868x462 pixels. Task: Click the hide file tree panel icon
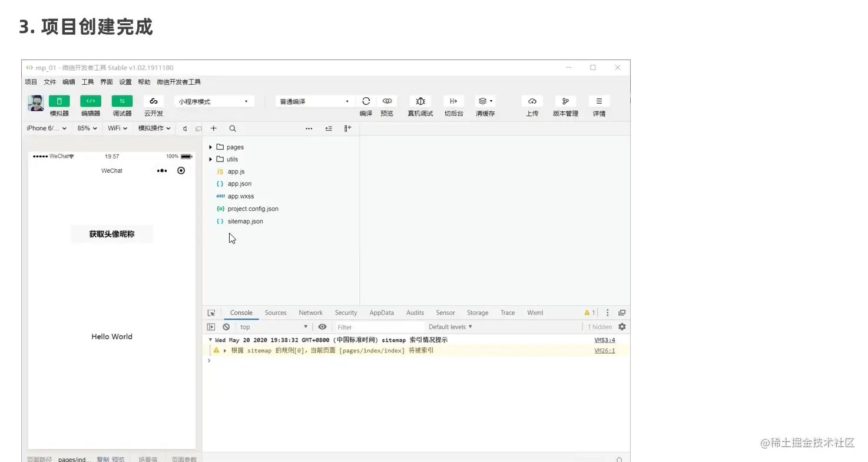[x=348, y=128]
